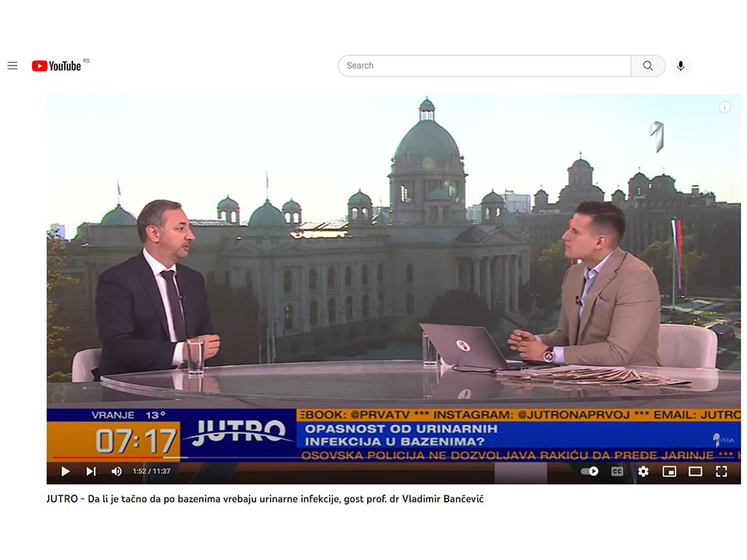The image size is (747, 560).
Task: Click the video title mentioning Vladimir Bančević
Action: pos(265,499)
